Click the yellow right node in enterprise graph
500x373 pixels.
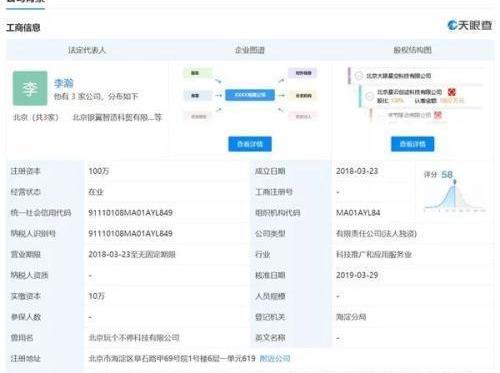coord(303,96)
